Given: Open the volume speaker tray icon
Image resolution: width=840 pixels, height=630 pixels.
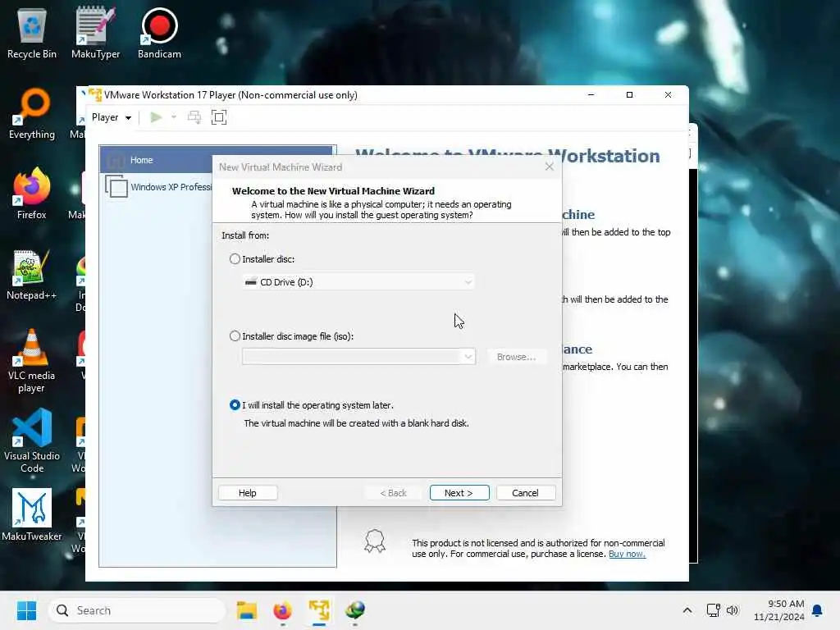Looking at the screenshot, I should tap(733, 610).
